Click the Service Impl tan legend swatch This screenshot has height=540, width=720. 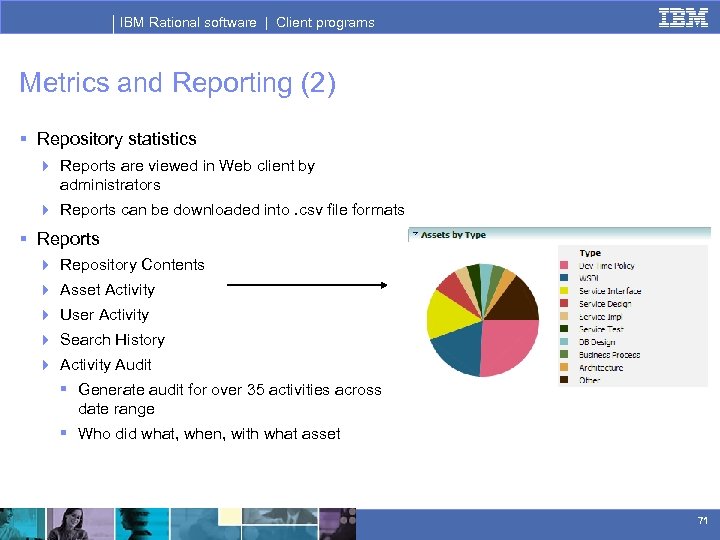[x=564, y=316]
